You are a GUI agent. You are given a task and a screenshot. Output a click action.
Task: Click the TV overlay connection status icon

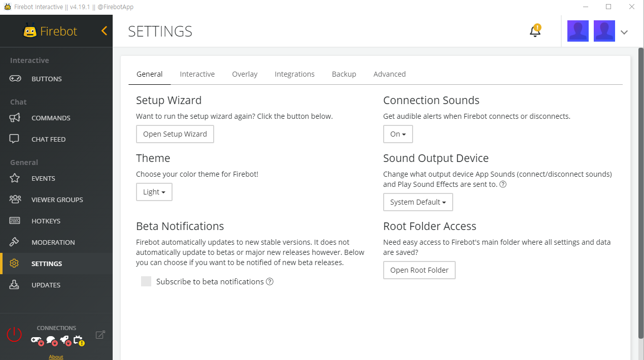(x=79, y=340)
